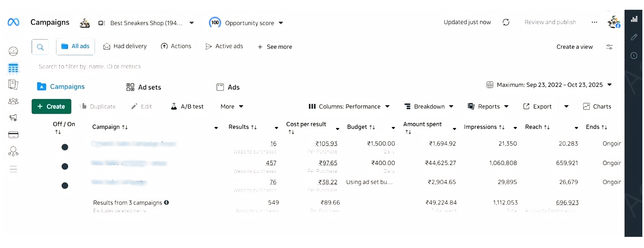Open the Cost per result column menu arrow
Image resolution: width=644 pixels, height=248 pixels.
tap(337, 129)
